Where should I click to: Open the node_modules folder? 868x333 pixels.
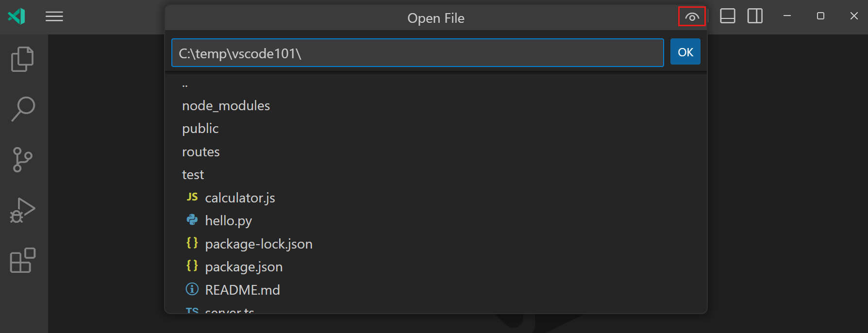tap(226, 105)
